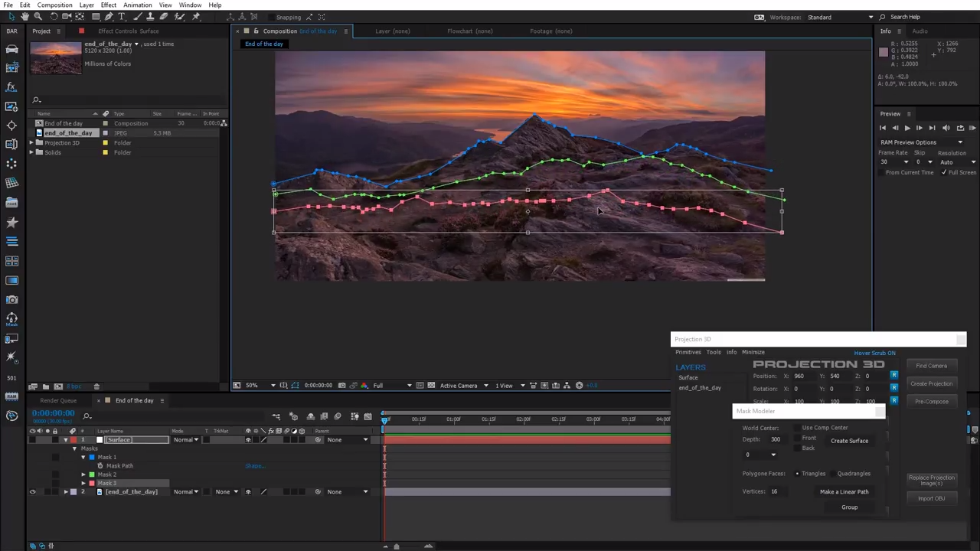Viewport: 980px width, 551px height.
Task: Expand the Projection 3D folder
Action: tap(32, 143)
